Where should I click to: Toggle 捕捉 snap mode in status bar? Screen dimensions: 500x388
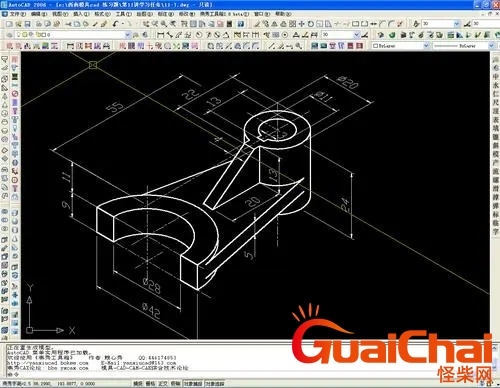tap(138, 384)
